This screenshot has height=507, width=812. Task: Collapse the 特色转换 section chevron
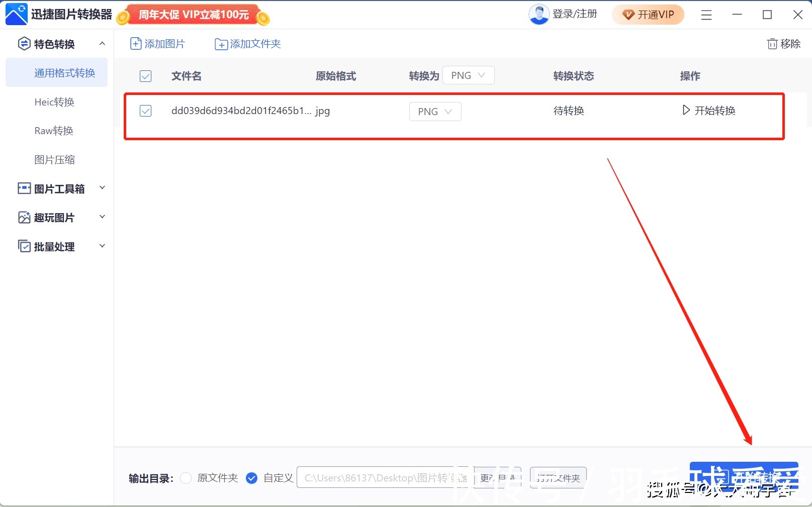point(102,44)
